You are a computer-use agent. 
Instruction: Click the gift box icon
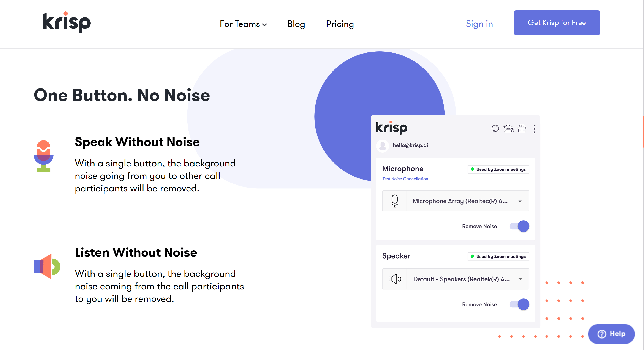pos(522,128)
